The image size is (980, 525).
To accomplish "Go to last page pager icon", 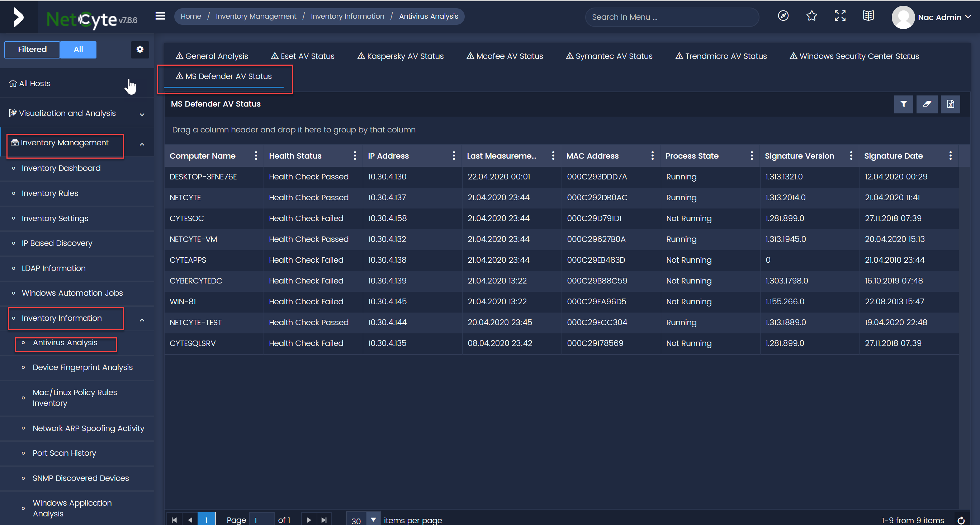I will tap(324, 520).
